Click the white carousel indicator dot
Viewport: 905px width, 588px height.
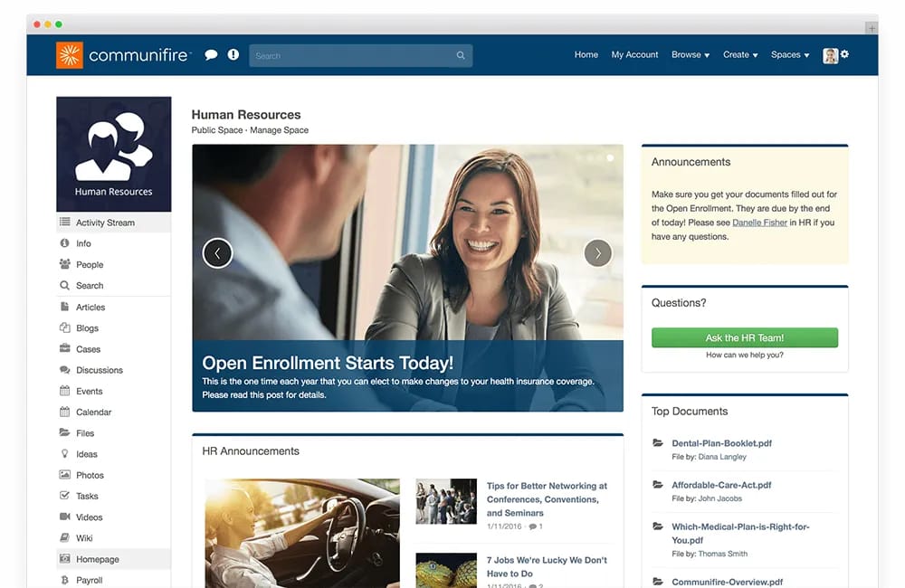point(609,157)
